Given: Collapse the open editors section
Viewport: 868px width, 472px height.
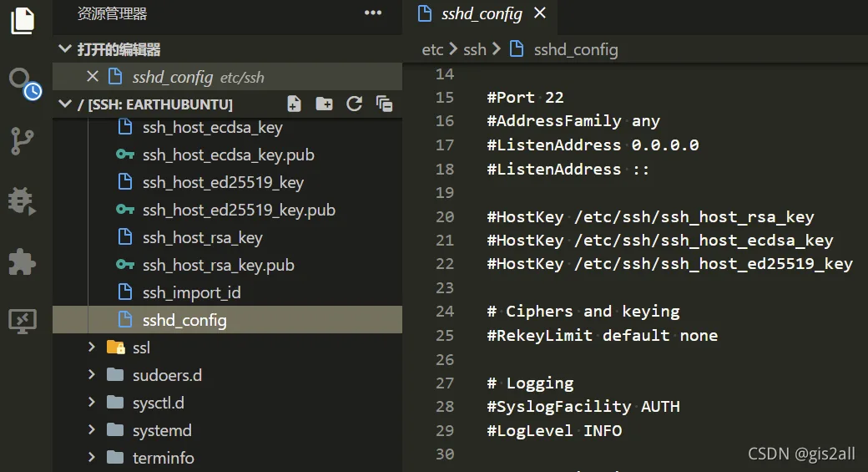Looking at the screenshot, I should [65, 48].
